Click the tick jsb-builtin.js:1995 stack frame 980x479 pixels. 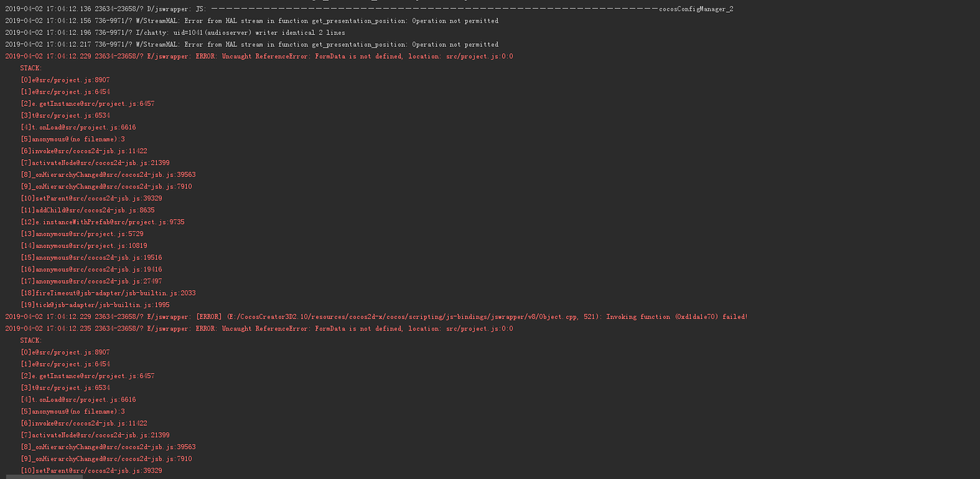coord(94,305)
